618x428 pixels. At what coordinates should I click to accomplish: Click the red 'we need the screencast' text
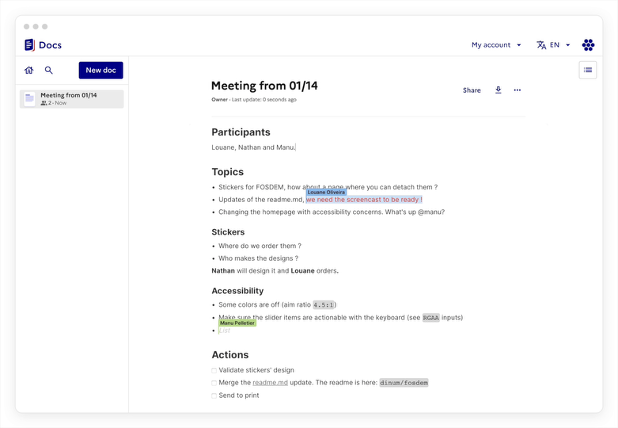(364, 200)
